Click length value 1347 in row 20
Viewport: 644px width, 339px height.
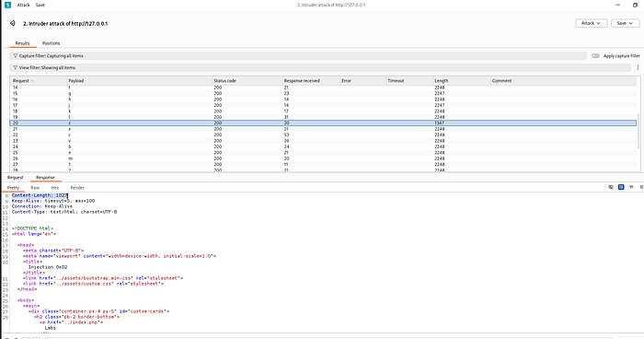439,123
